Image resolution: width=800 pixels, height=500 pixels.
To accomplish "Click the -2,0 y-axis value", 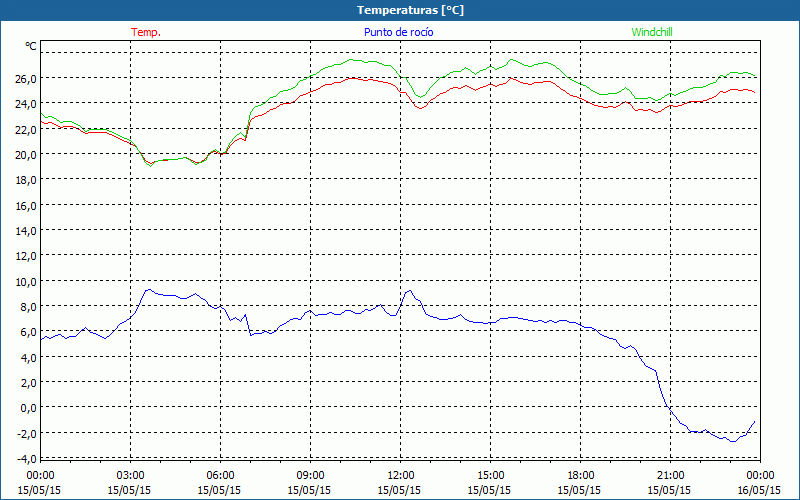I will click(27, 434).
